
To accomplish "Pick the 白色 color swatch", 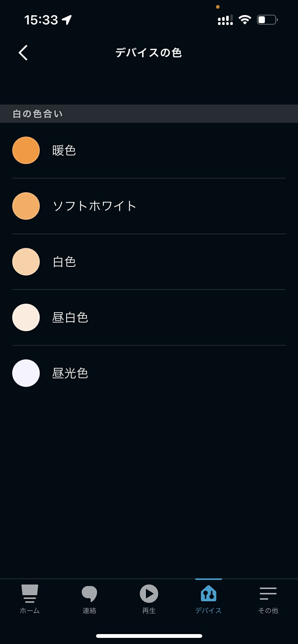I will (x=26, y=262).
